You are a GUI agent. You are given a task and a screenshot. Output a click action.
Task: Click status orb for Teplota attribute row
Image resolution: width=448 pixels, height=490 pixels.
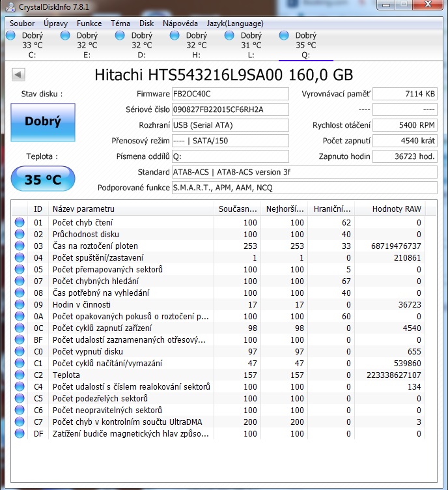click(x=19, y=375)
